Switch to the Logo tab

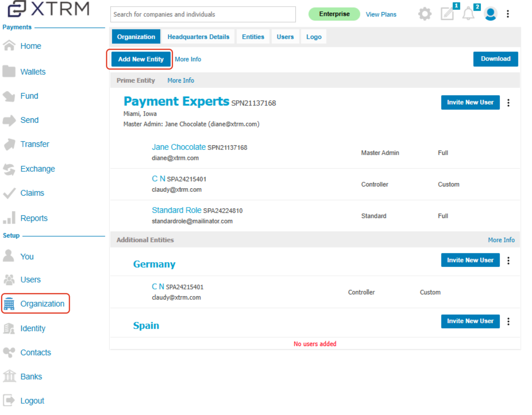314,37
